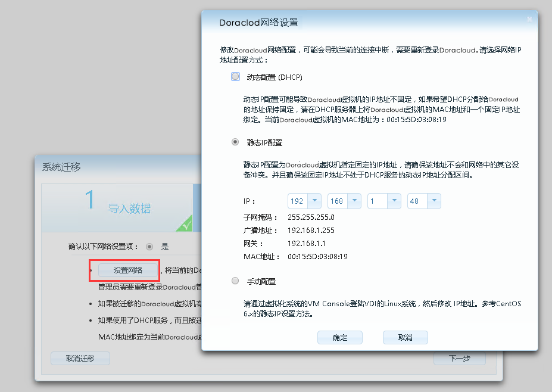Click the Doraclod网络设置 dialog title
The height and width of the screenshot is (392, 552).
259,23
